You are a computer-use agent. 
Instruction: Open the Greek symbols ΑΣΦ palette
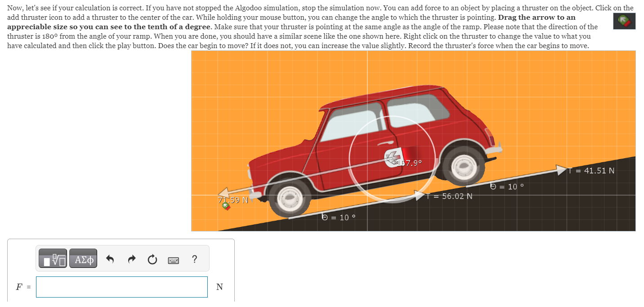click(83, 259)
